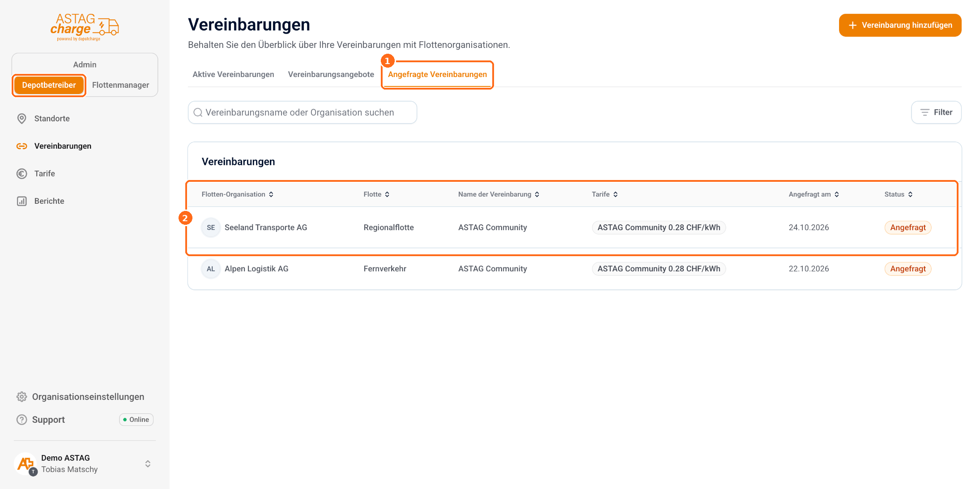Click ASTAG Community name in Alpen row
The width and height of the screenshot is (980, 489).
coord(492,269)
